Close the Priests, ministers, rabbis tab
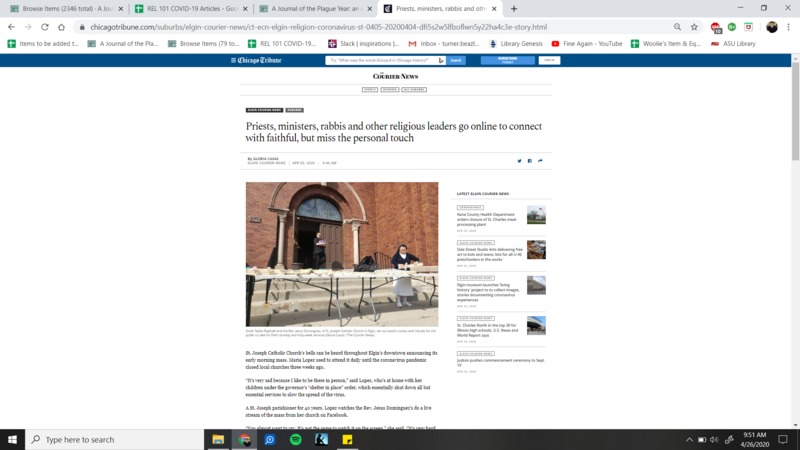800x450 pixels. point(494,9)
